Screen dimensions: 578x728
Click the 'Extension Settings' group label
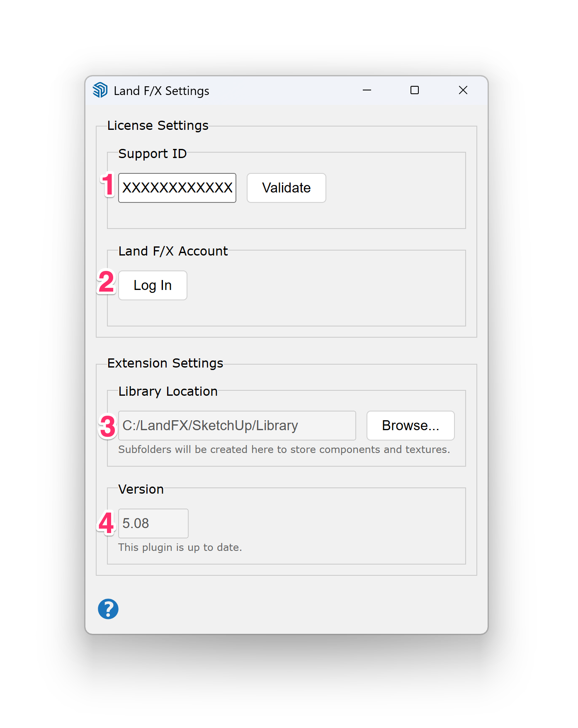pos(165,363)
